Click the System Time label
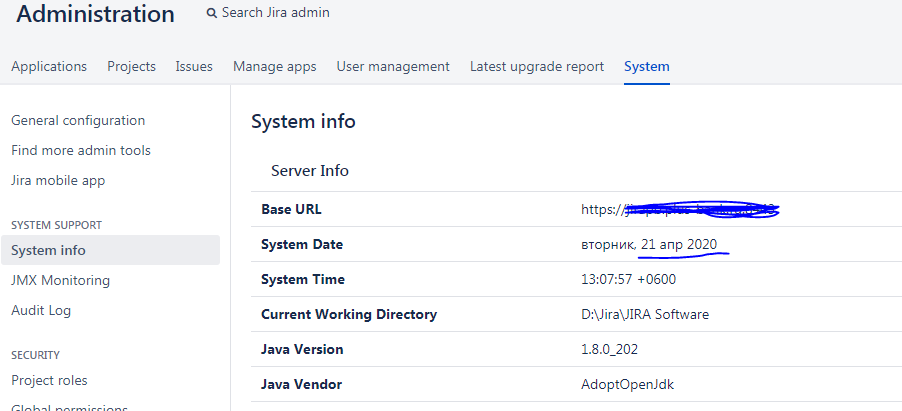 point(303,280)
